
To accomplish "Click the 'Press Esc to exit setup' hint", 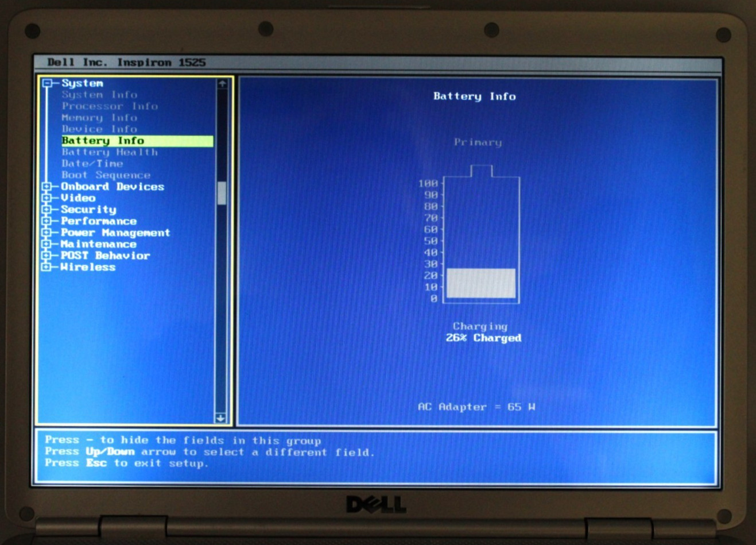I will click(x=127, y=463).
